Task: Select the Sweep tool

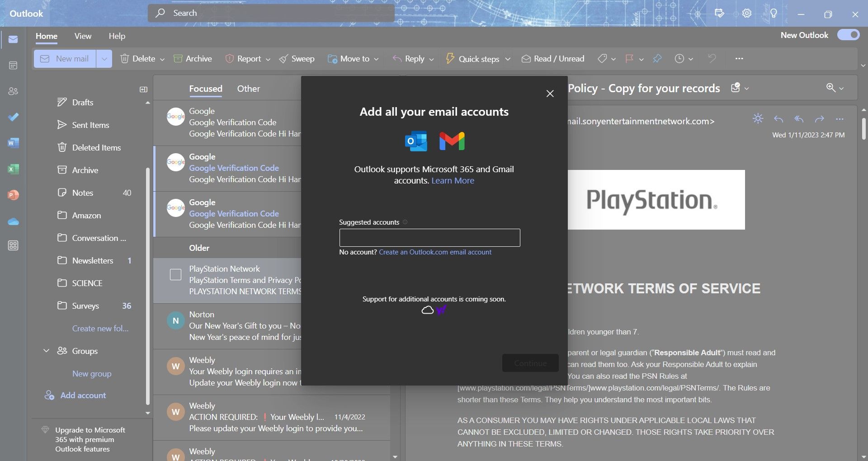Action: (x=297, y=58)
